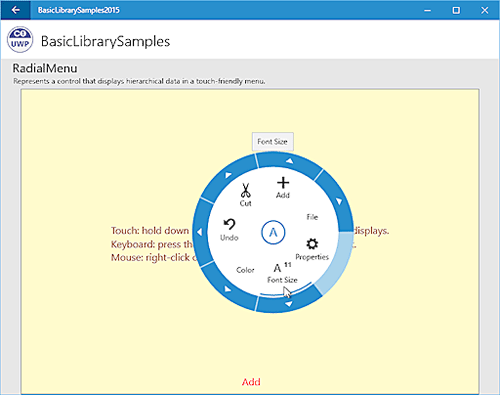This screenshot has height=395, width=500.
Task: Expand the Add submenu arrow on outer ring
Action: [289, 161]
